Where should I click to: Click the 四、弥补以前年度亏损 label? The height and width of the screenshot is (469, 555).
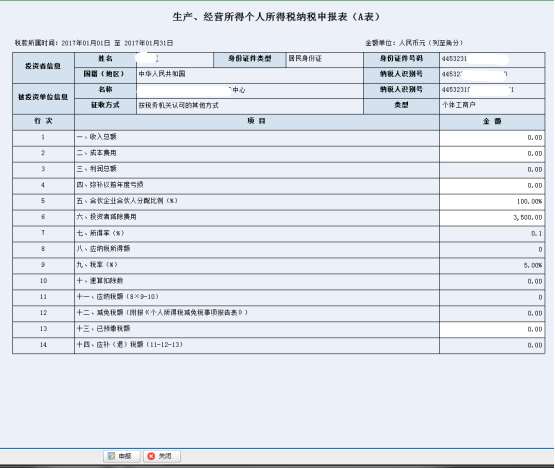110,185
